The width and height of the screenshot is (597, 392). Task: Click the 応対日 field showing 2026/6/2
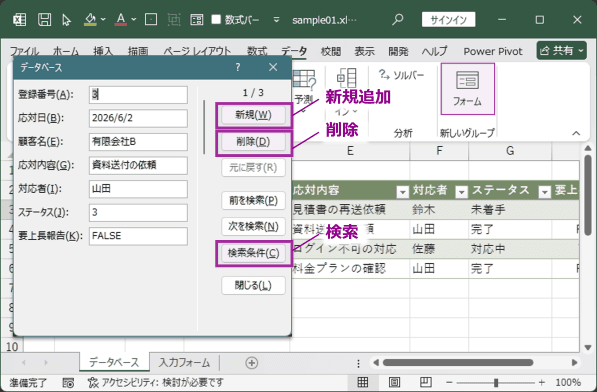pos(138,118)
